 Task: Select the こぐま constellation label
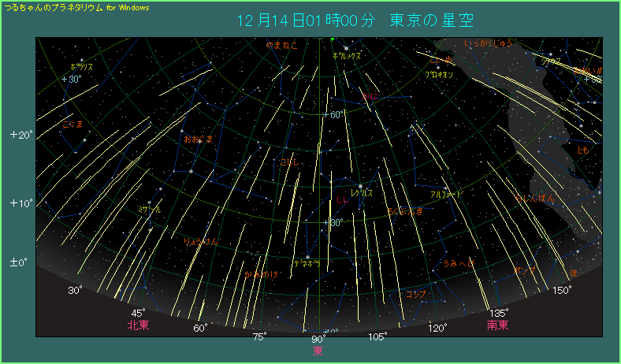[x=73, y=124]
